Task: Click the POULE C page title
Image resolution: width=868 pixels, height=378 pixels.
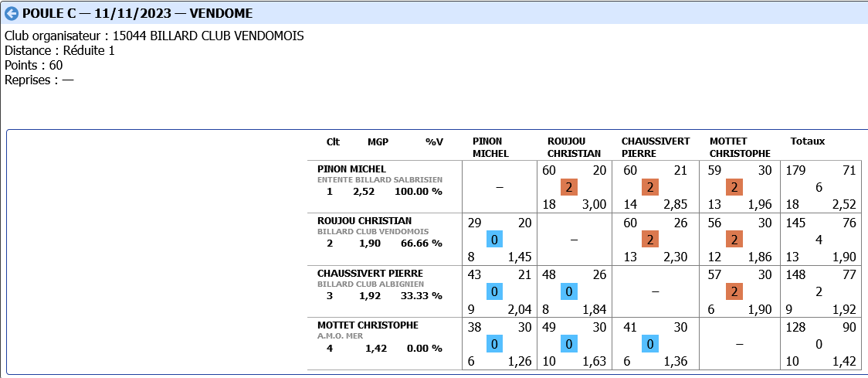Action: (137, 13)
